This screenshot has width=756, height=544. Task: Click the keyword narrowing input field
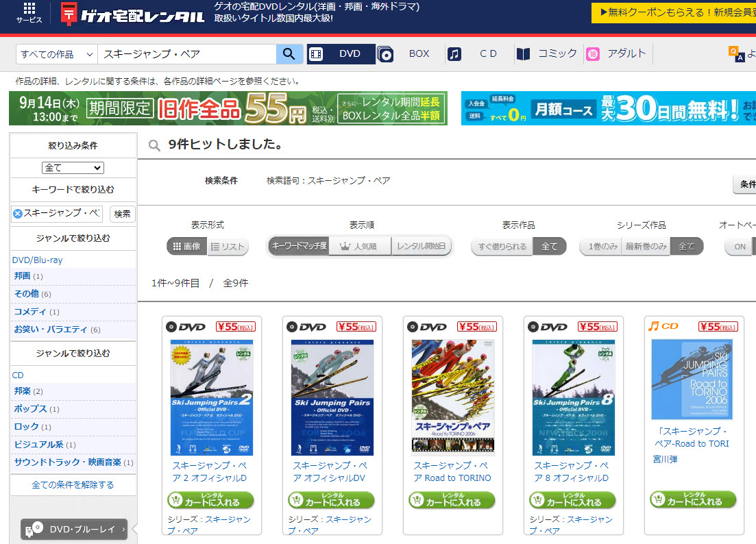click(x=57, y=214)
